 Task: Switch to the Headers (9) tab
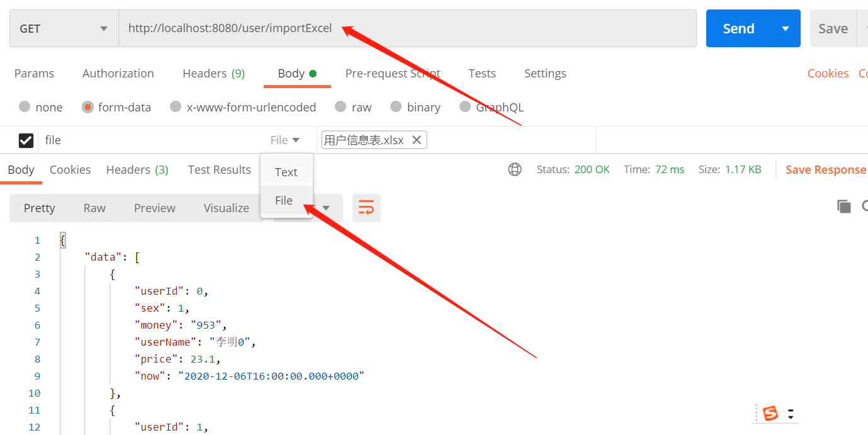point(213,73)
